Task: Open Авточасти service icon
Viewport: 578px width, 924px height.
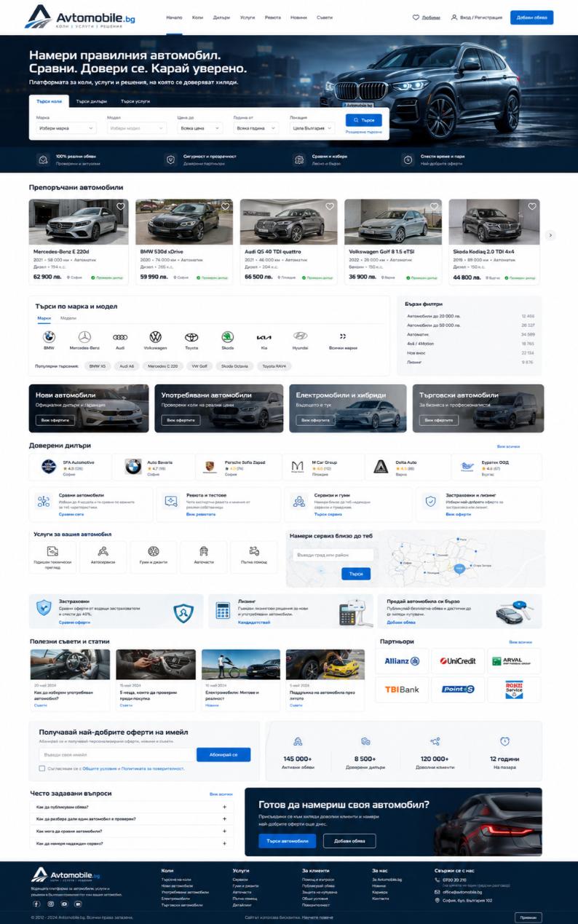Action: click(x=203, y=551)
